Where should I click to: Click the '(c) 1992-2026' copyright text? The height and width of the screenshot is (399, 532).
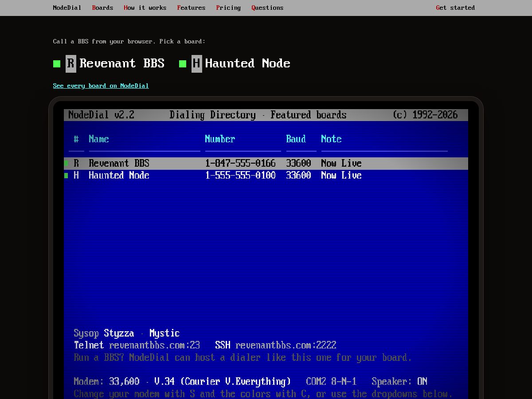pyautogui.click(x=425, y=115)
